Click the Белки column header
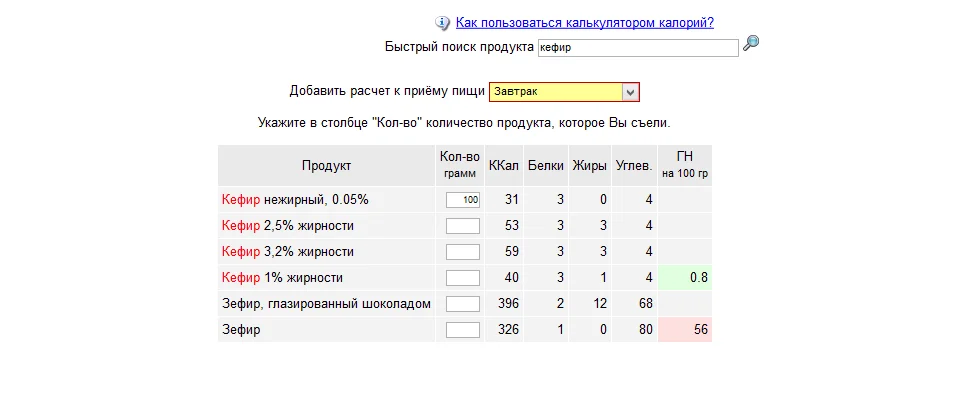 546,166
